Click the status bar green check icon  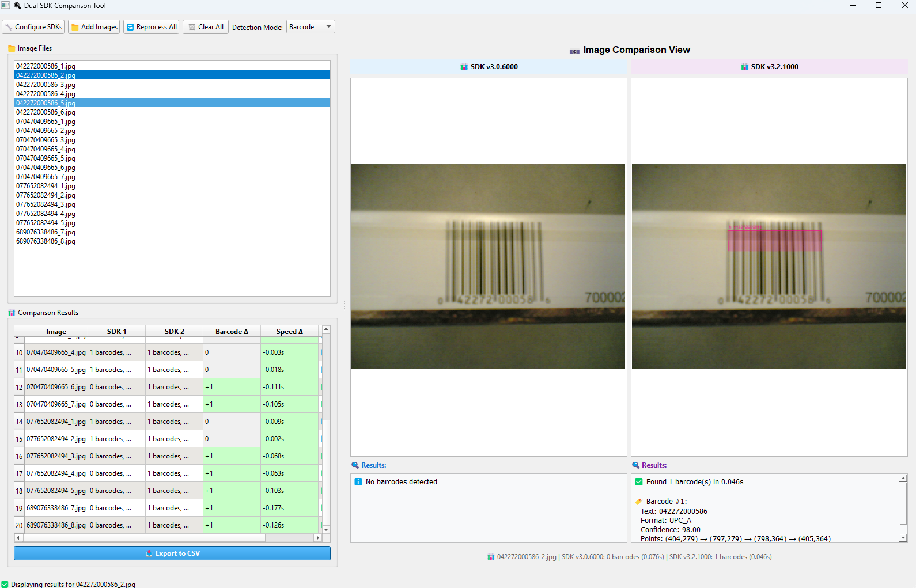5,584
